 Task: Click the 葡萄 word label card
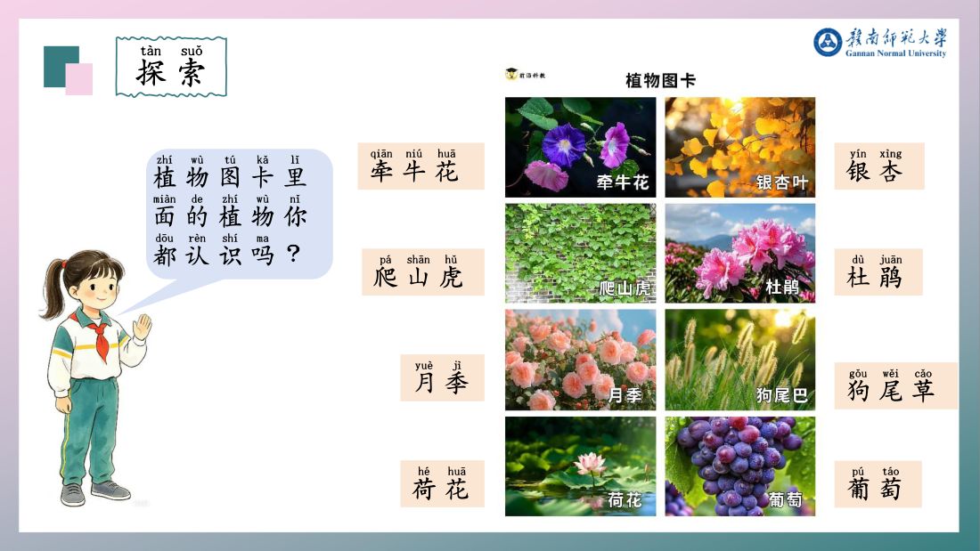pyautogui.click(x=878, y=483)
